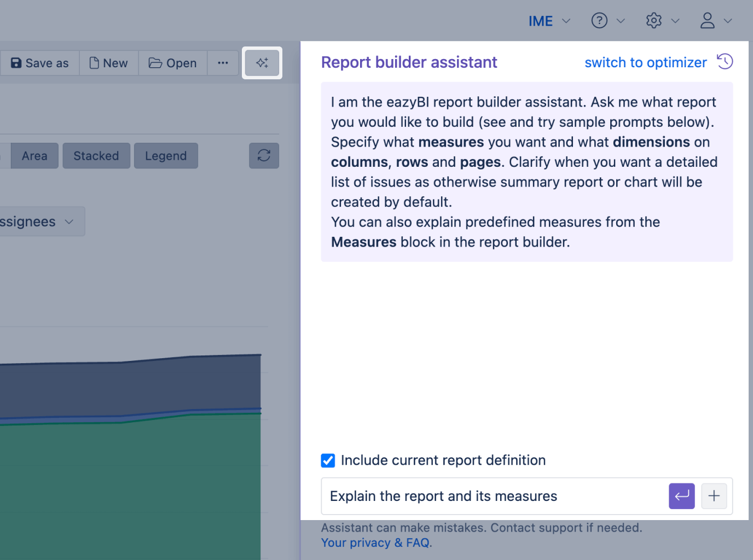Open the settings gear icon
Viewport: 753px width, 560px height.
[653, 21]
